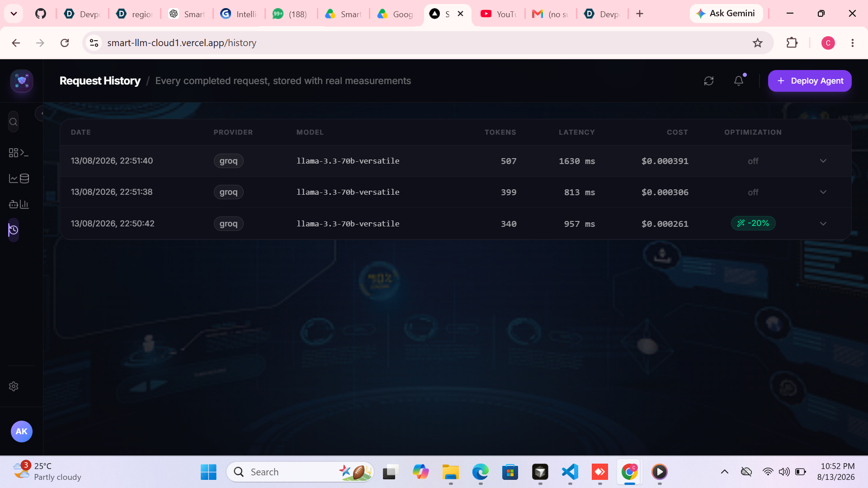The height and width of the screenshot is (488, 868).
Task: Switch to the Gmail (no su tab
Action: click(x=551, y=14)
